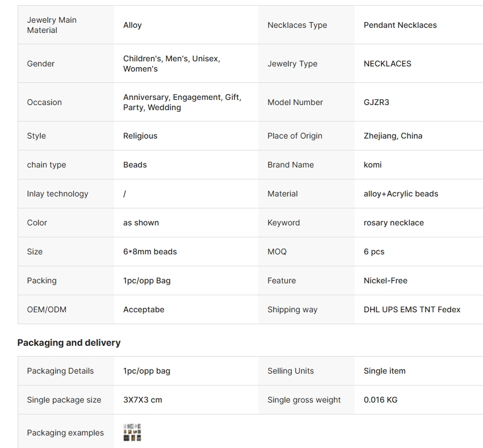Select the alloy+Acrylic beads material text

point(401,194)
